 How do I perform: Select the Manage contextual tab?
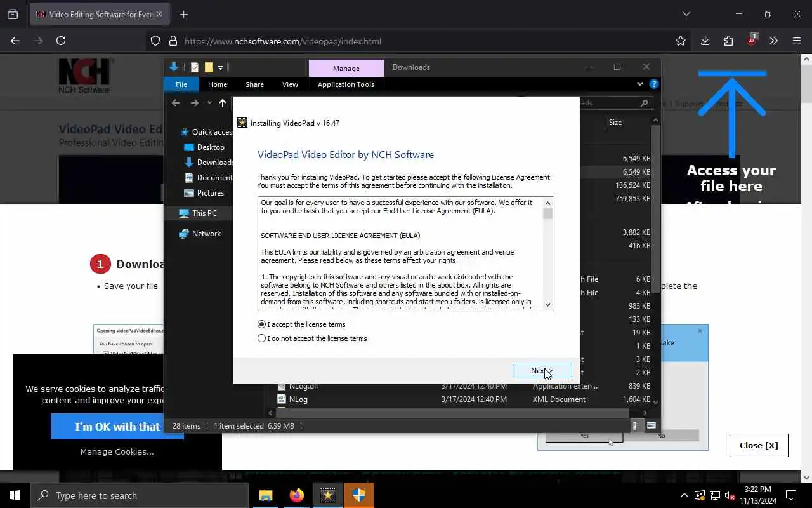pos(346,69)
